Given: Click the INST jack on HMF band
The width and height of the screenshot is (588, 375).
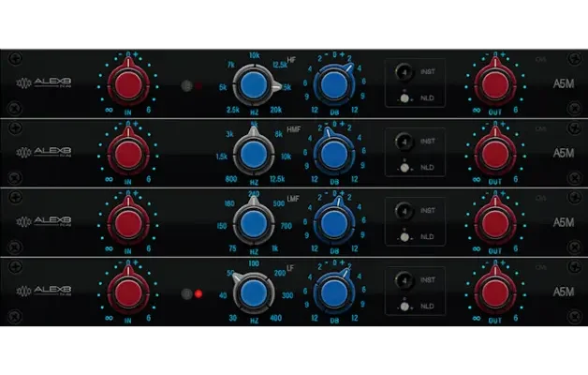Looking at the screenshot, I should (x=404, y=142).
